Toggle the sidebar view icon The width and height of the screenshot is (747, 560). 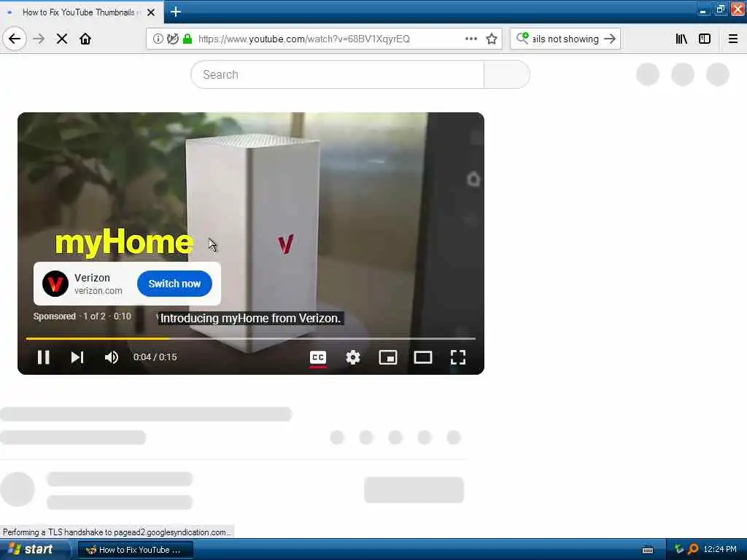pos(705,39)
